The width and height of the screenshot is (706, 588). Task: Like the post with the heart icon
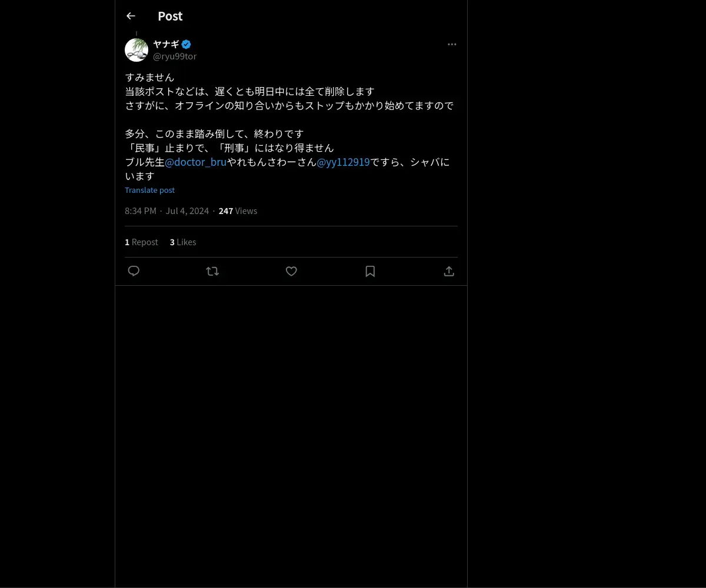click(x=291, y=271)
